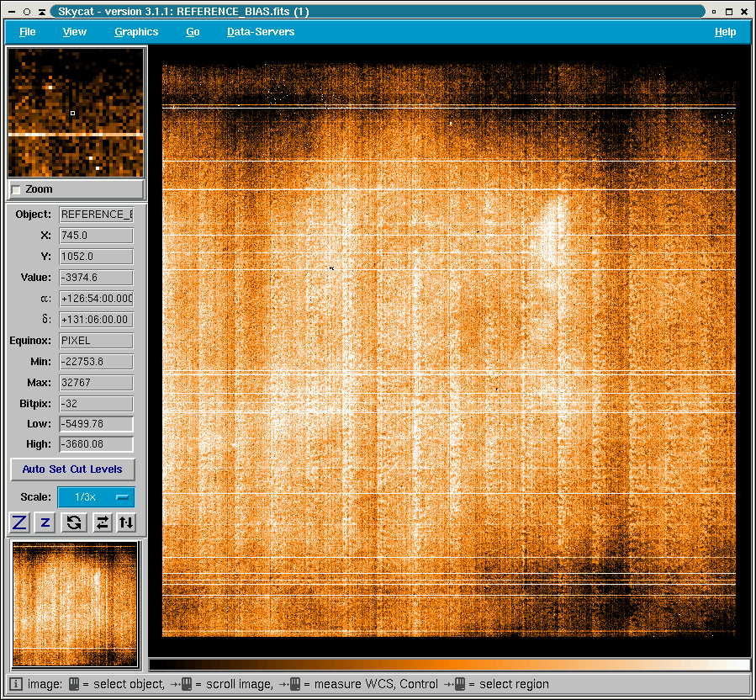
Task: Enable the Zoom checkbox
Action: click(x=16, y=190)
